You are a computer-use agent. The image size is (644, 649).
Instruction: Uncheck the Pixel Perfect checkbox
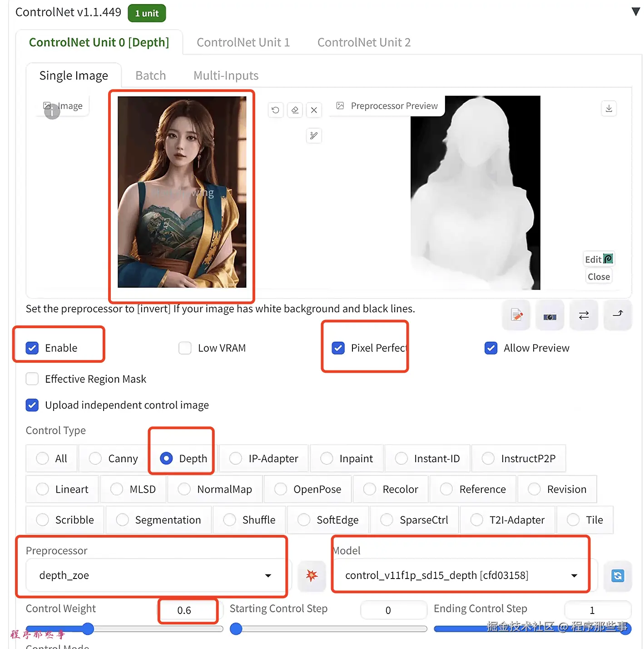click(x=338, y=348)
